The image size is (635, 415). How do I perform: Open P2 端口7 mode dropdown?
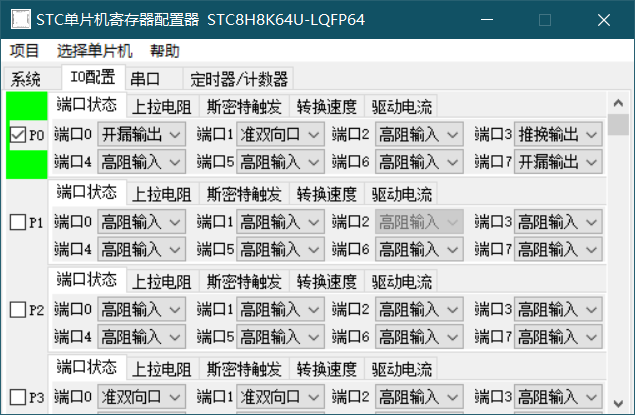(558, 337)
